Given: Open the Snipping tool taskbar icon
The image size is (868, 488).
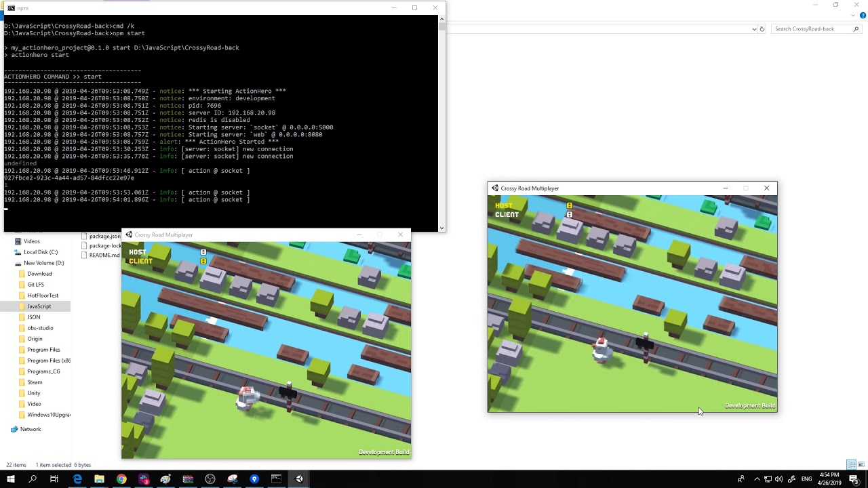Looking at the screenshot, I should (233, 479).
